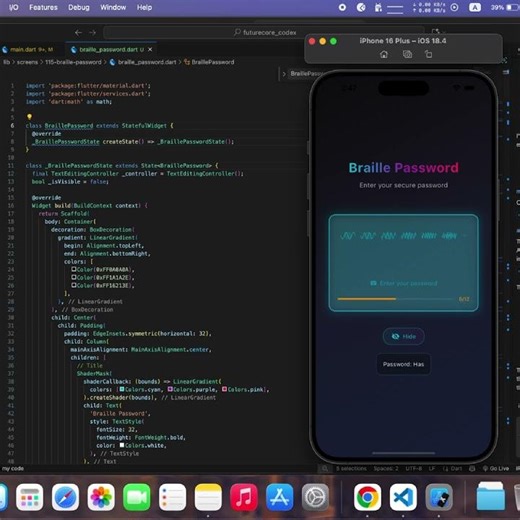Viewport: 520px width, 520px height.
Task: Open System Settings in the Dock
Action: 315,497
